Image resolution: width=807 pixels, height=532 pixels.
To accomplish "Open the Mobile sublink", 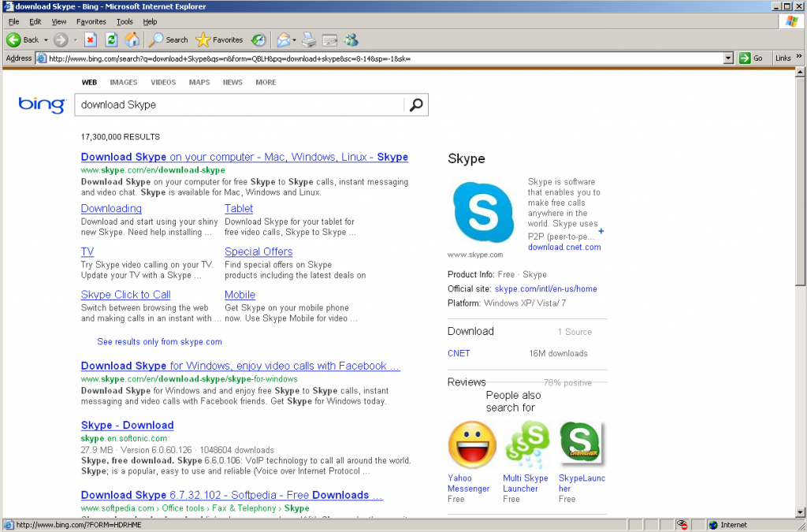I will (x=240, y=295).
